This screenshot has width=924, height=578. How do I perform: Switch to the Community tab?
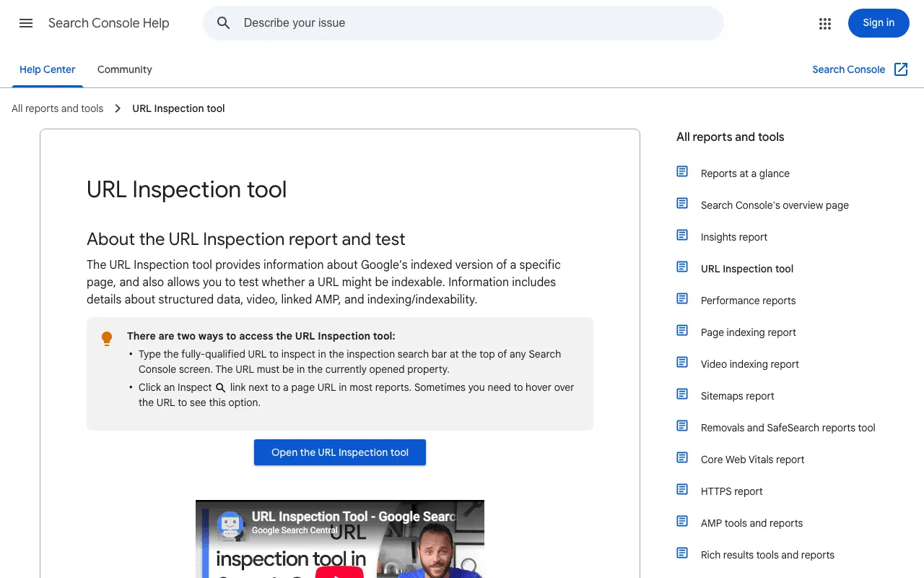point(125,69)
